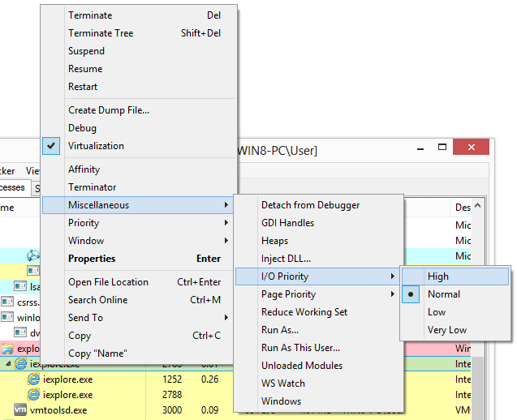Minimize the Process Hacker window

[x=420, y=148]
